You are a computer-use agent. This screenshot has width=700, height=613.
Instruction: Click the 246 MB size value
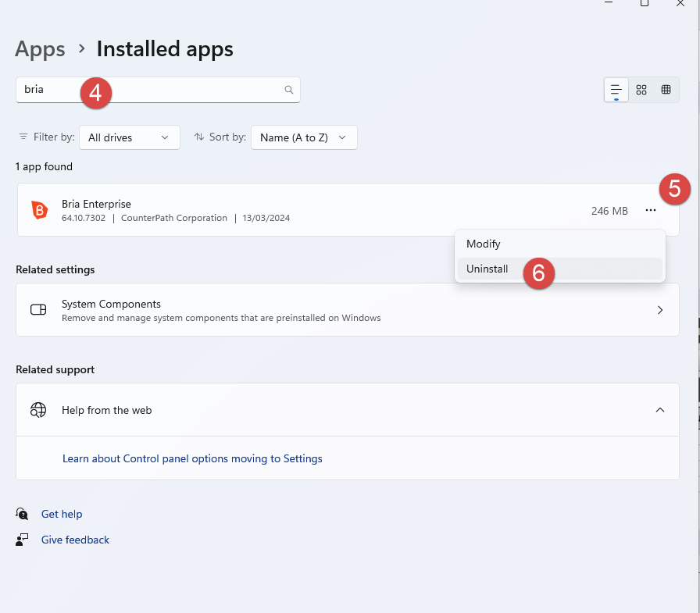(x=609, y=211)
